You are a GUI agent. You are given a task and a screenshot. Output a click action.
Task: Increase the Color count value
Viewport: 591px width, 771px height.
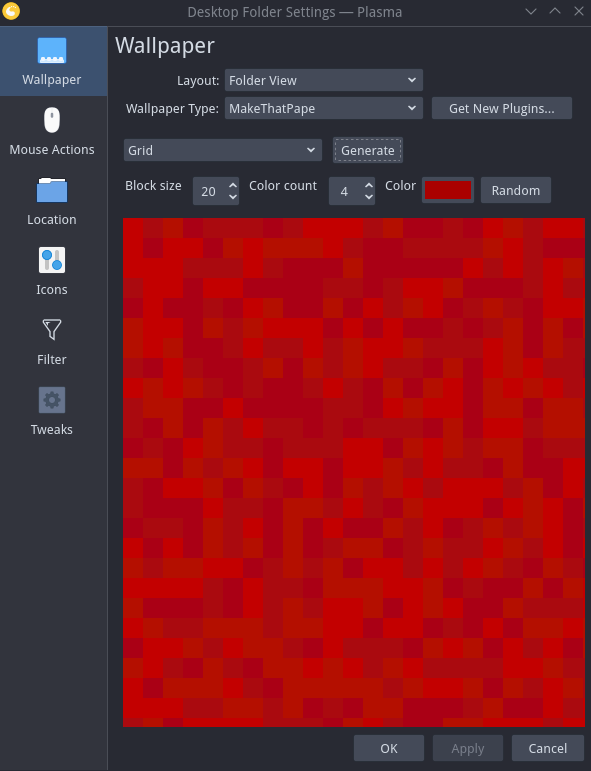(369, 185)
